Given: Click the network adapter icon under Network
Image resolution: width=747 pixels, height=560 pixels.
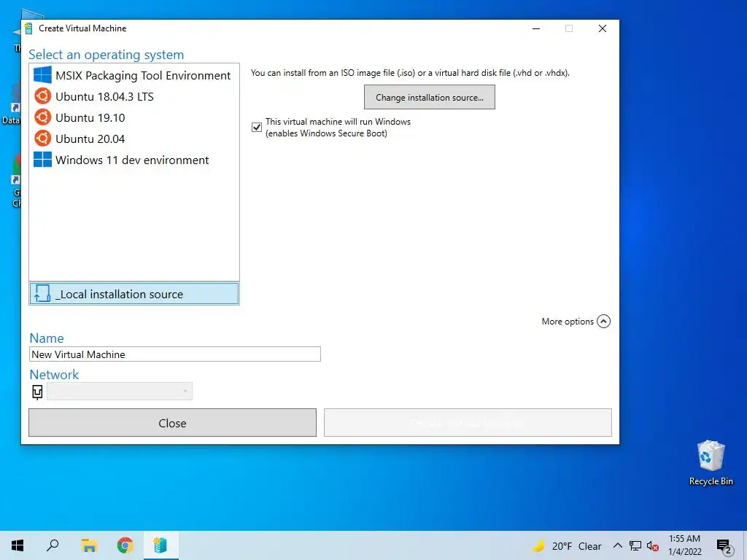Looking at the screenshot, I should click(x=37, y=392).
